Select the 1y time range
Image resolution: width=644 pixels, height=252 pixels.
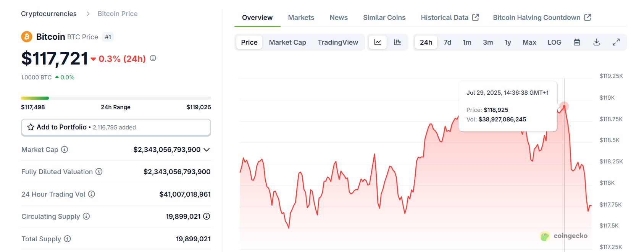[x=508, y=42]
